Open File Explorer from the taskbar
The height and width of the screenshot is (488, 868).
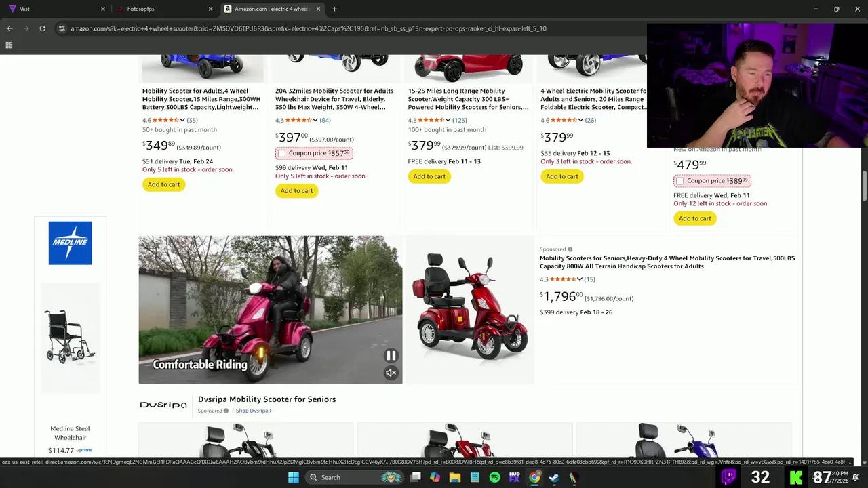point(455,477)
